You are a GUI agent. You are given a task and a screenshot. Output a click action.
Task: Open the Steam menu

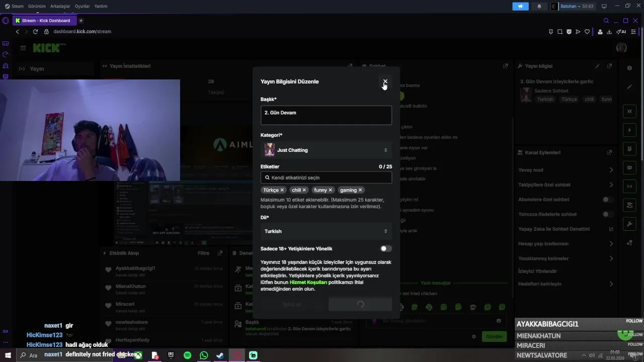coord(14,6)
